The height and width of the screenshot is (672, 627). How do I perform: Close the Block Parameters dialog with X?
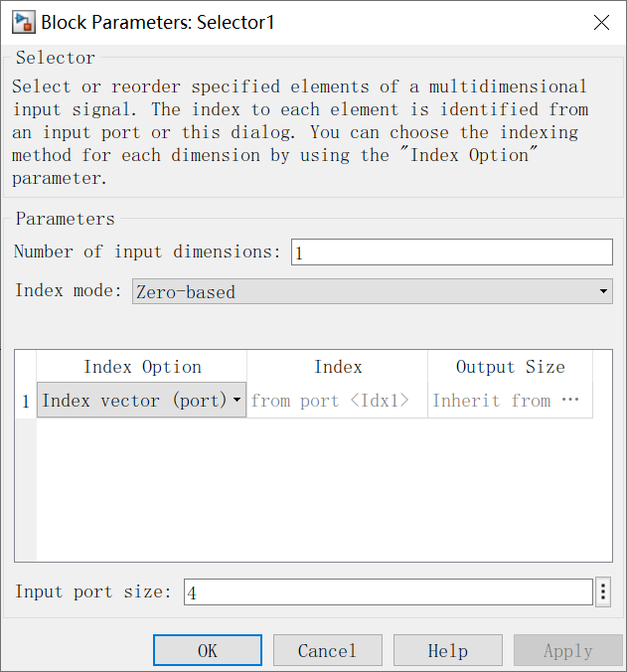(x=601, y=22)
